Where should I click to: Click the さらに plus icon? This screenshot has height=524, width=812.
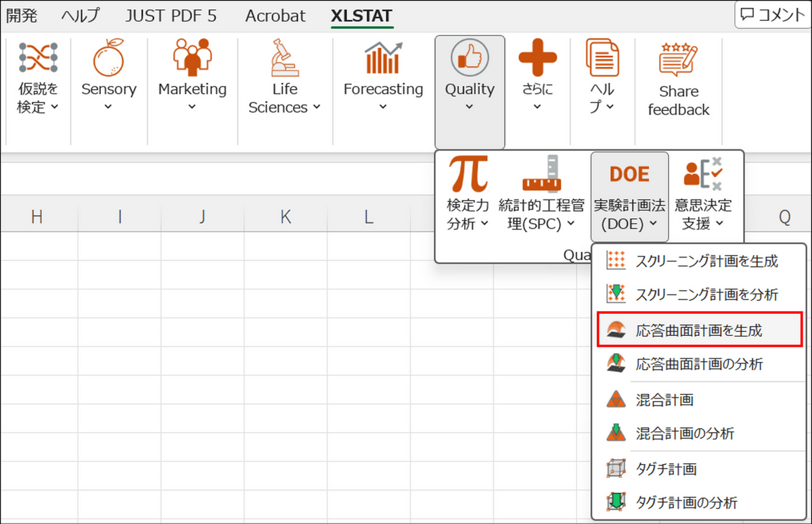click(x=538, y=57)
